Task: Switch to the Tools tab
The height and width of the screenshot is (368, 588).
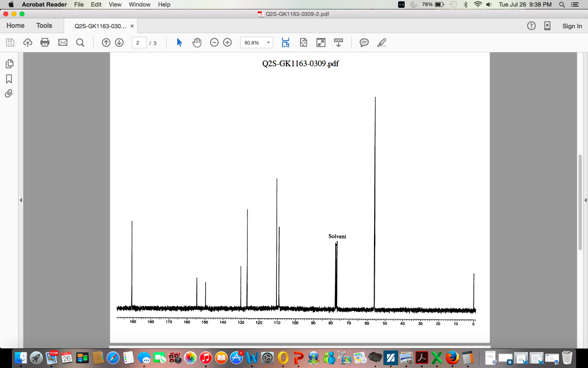Action: click(44, 26)
